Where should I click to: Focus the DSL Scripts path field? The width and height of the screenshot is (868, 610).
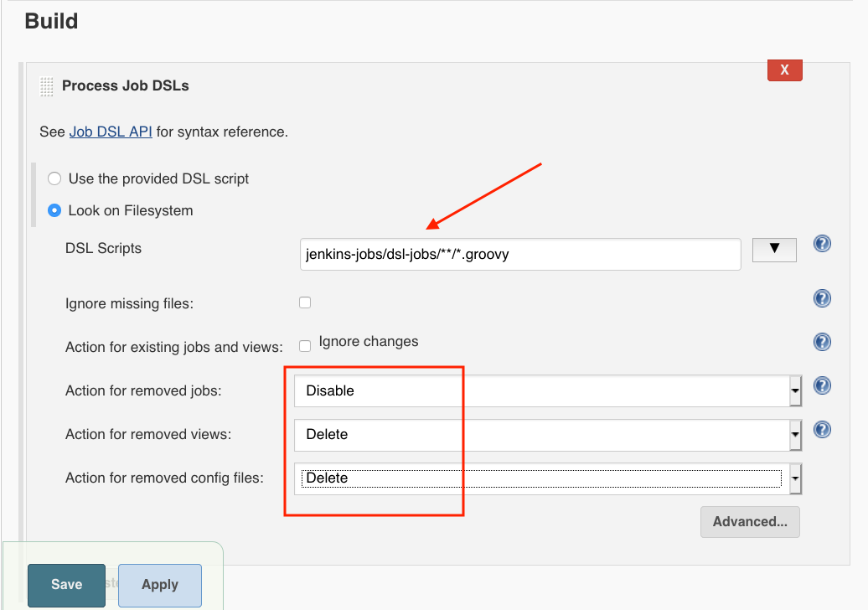point(520,255)
